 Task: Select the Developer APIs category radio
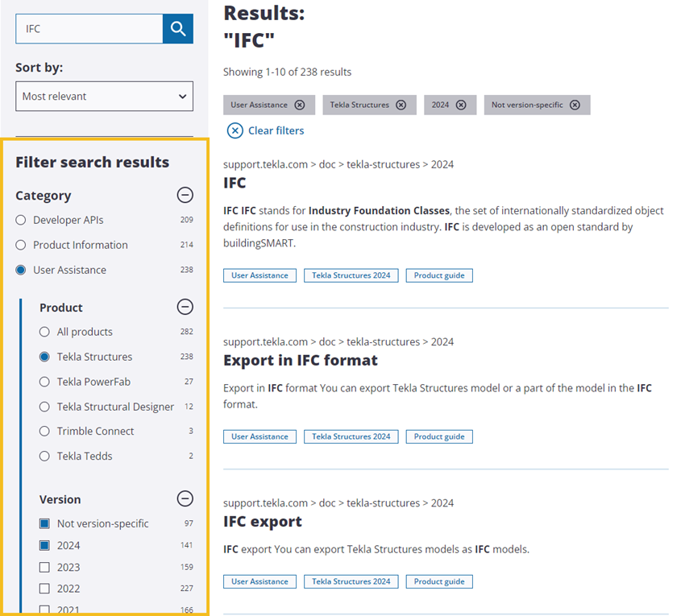coord(20,220)
